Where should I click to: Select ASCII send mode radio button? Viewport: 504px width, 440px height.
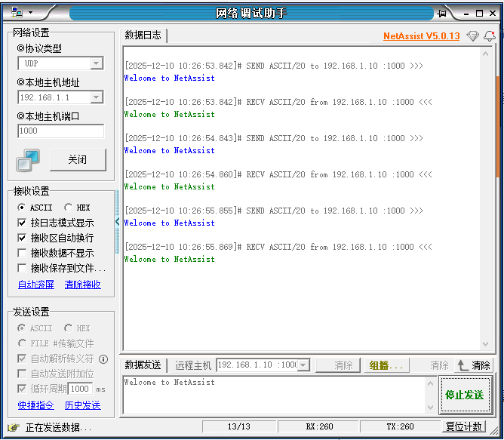(22, 328)
